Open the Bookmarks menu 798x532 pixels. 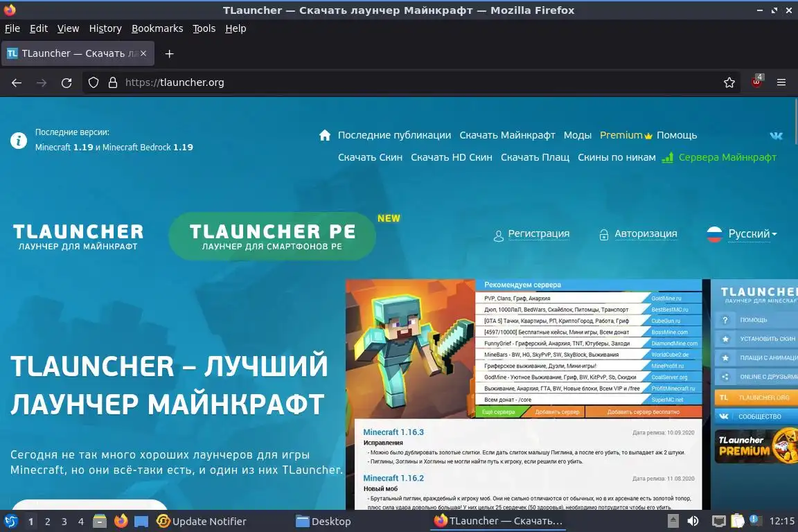coord(157,28)
